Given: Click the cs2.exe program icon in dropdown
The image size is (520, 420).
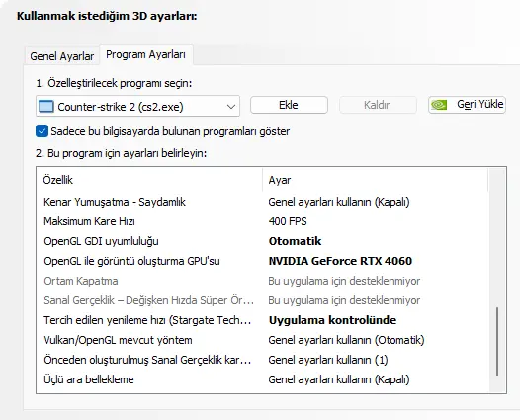Looking at the screenshot, I should click(x=46, y=107).
